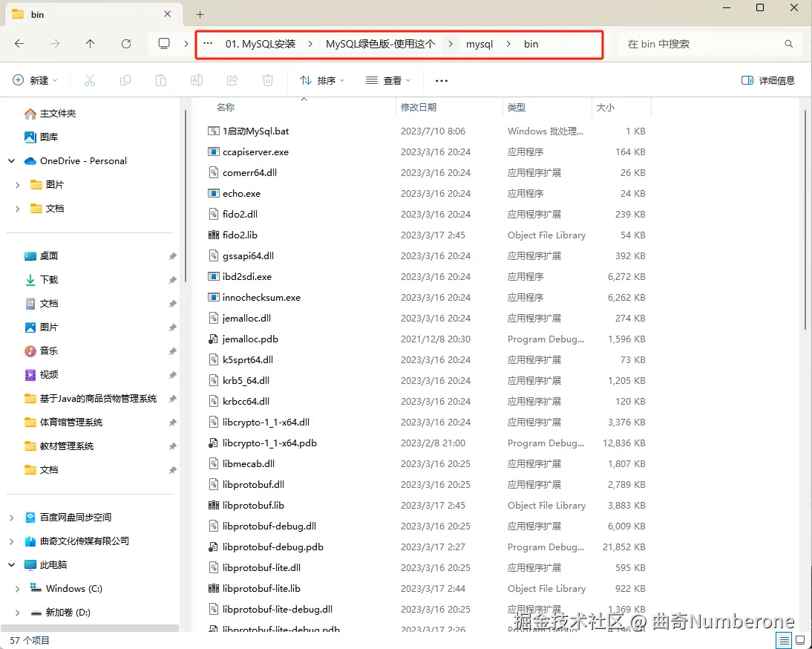Navigate to mysql folder in breadcrumb
This screenshot has width=812, height=649.
tap(479, 44)
